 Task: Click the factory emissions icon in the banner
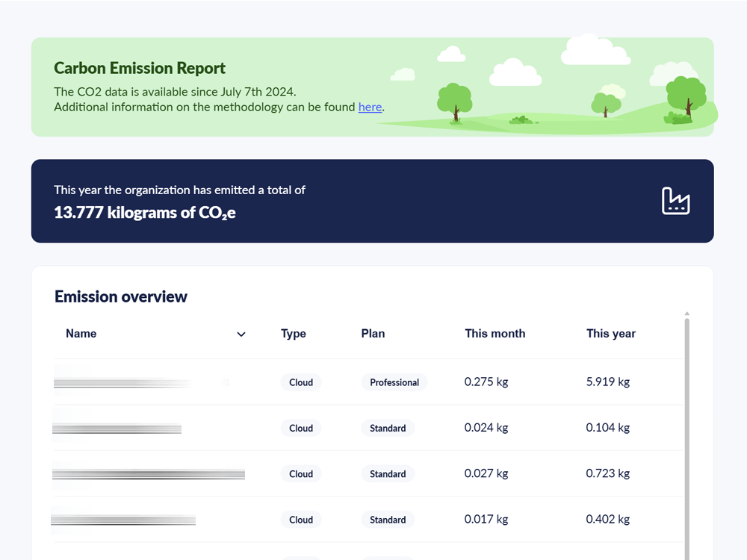[676, 201]
